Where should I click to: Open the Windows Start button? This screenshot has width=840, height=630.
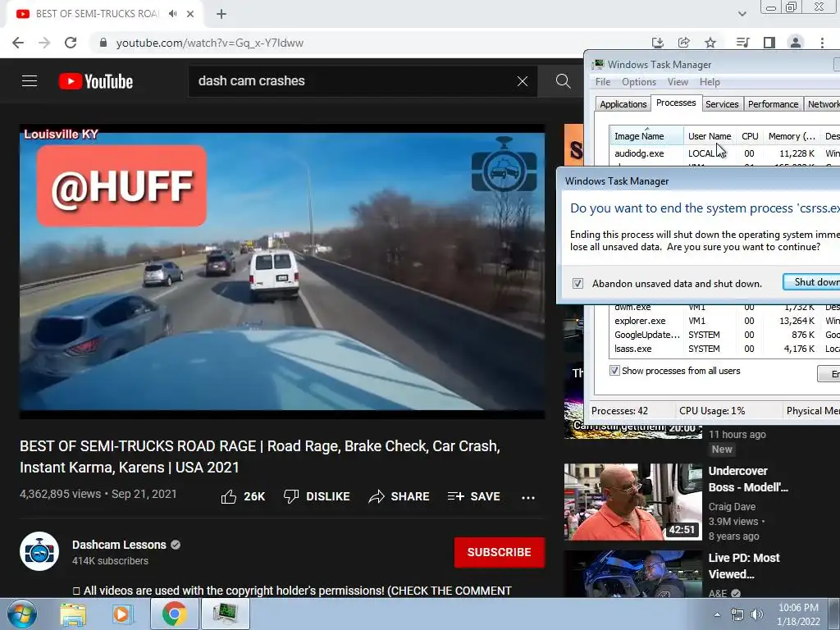tap(21, 614)
